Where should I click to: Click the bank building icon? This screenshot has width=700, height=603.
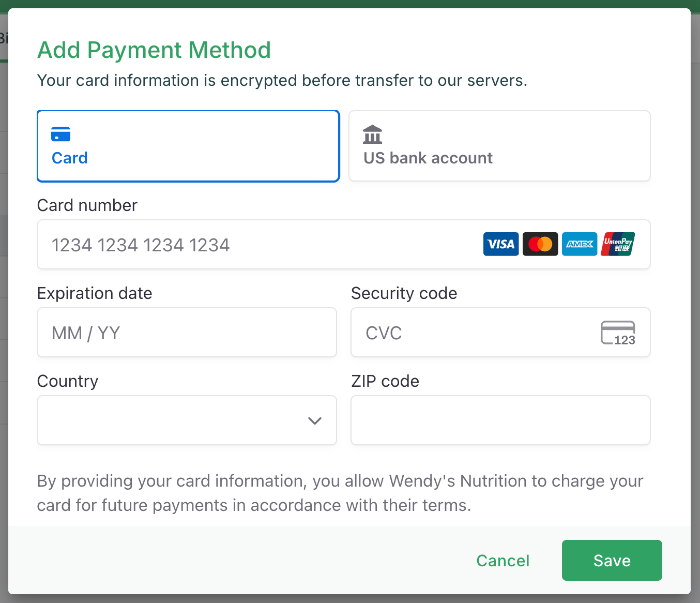click(372, 134)
